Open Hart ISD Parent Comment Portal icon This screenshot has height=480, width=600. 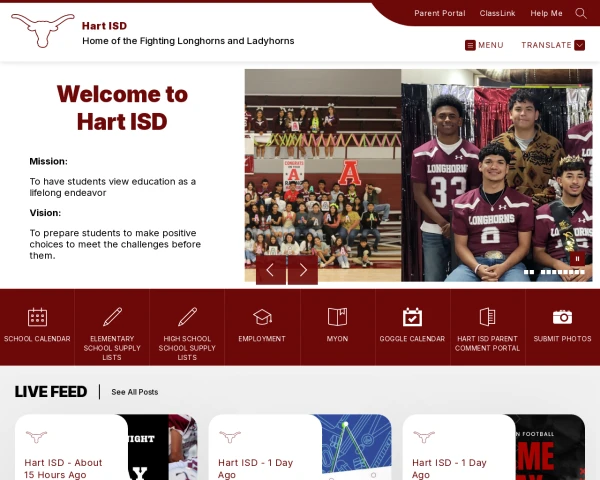[487, 317]
